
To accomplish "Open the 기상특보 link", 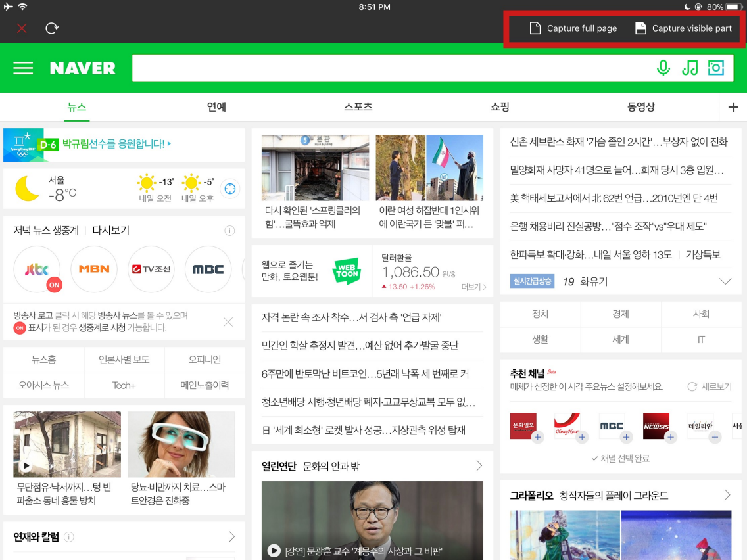I will pyautogui.click(x=703, y=254).
